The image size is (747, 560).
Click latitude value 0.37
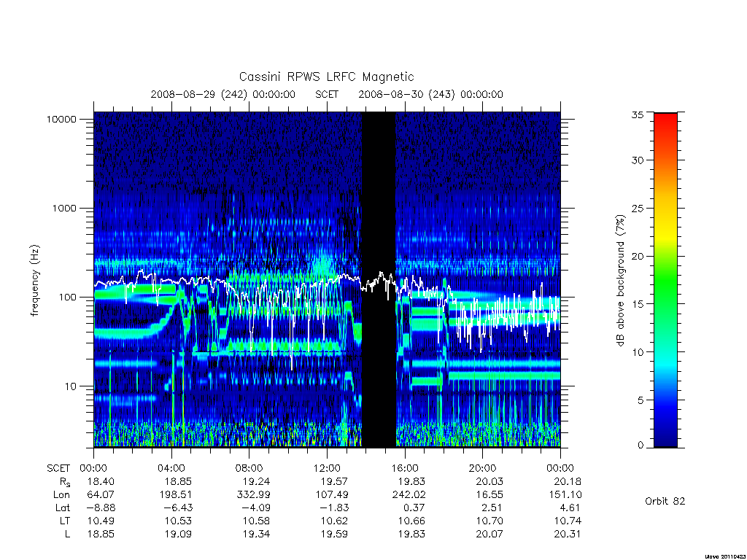point(414,507)
